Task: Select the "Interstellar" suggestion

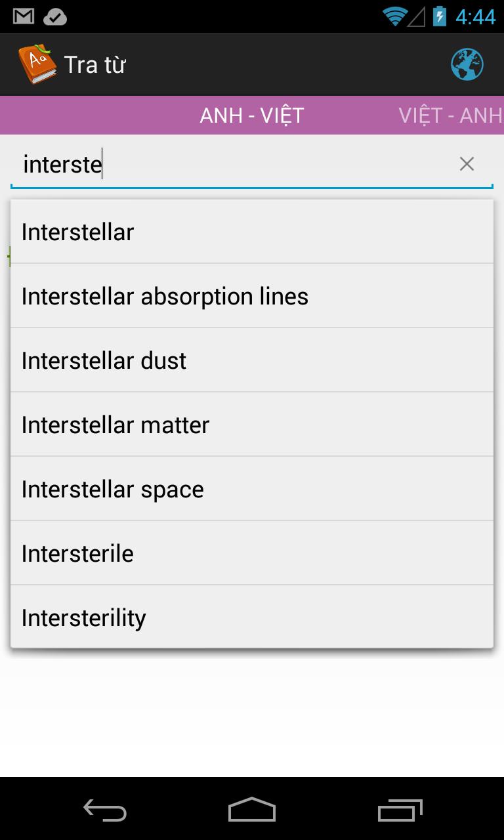Action: click(252, 232)
